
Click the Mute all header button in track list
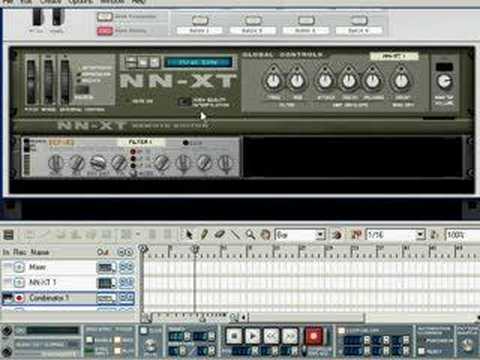point(121,252)
